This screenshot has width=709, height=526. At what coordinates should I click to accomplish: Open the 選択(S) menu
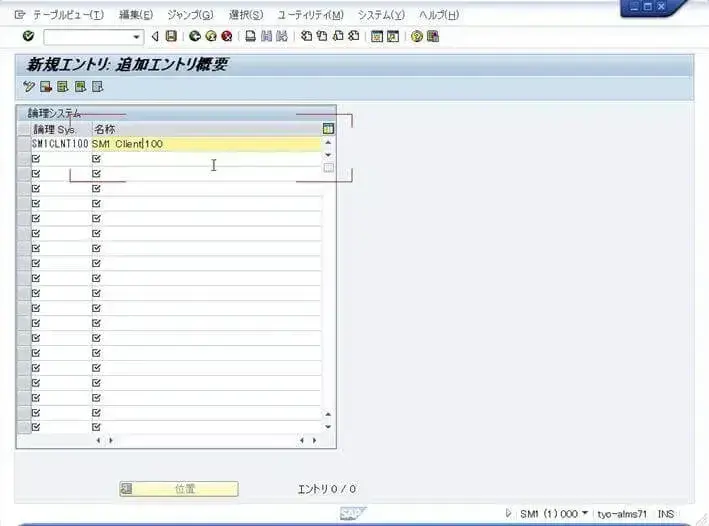coord(246,15)
